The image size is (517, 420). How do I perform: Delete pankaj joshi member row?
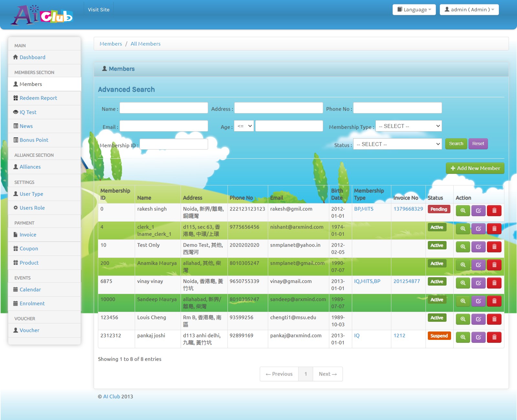[494, 337]
